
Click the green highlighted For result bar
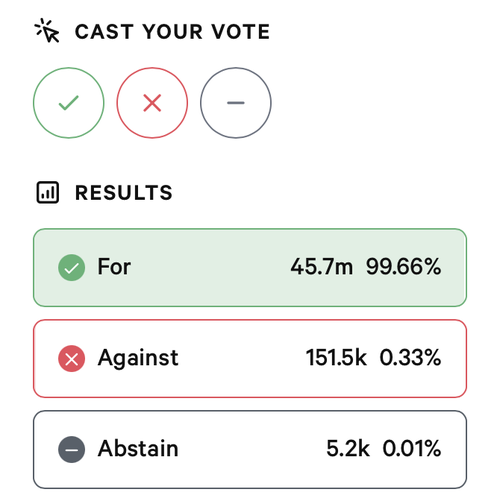pyautogui.click(x=250, y=268)
